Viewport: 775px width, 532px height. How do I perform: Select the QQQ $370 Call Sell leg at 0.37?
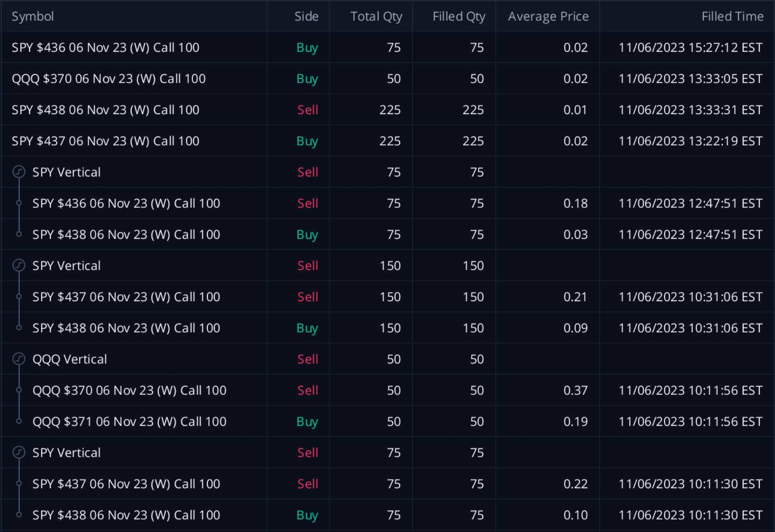pyautogui.click(x=387, y=390)
